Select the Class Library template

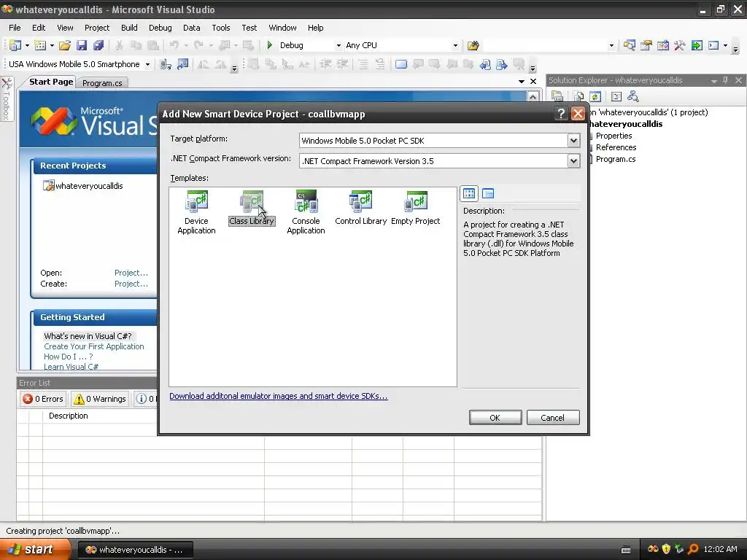coord(252,209)
